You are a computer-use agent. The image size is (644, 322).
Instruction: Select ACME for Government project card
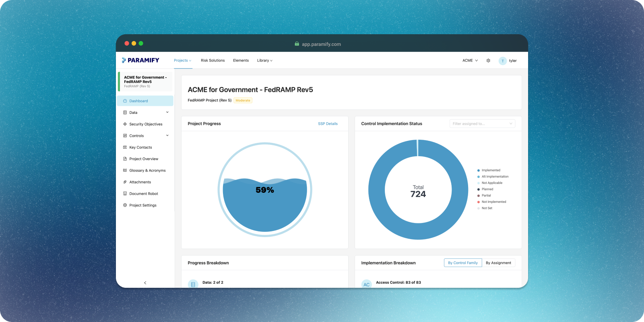pyautogui.click(x=145, y=82)
